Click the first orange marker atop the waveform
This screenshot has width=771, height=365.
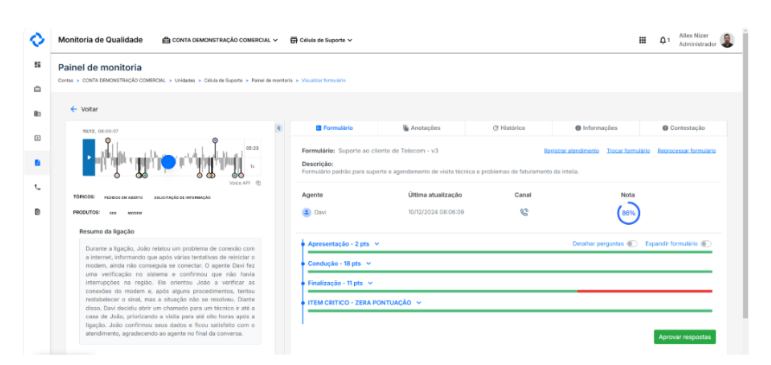coord(108,141)
